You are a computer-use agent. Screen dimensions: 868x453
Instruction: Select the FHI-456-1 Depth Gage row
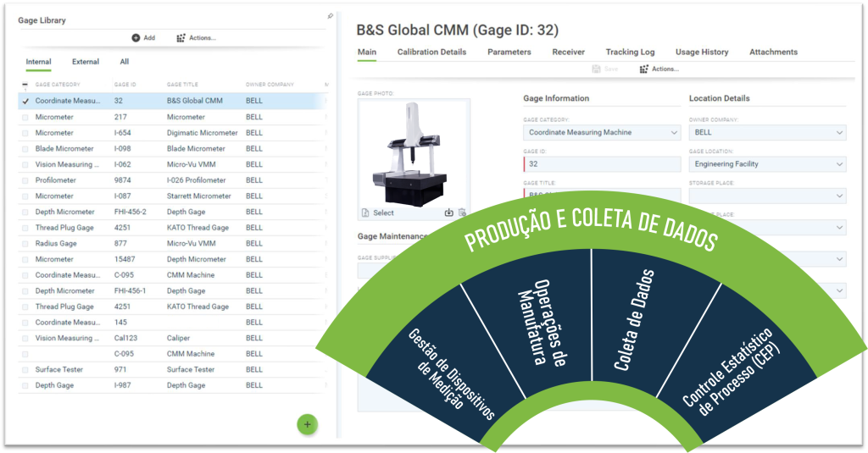(170, 291)
